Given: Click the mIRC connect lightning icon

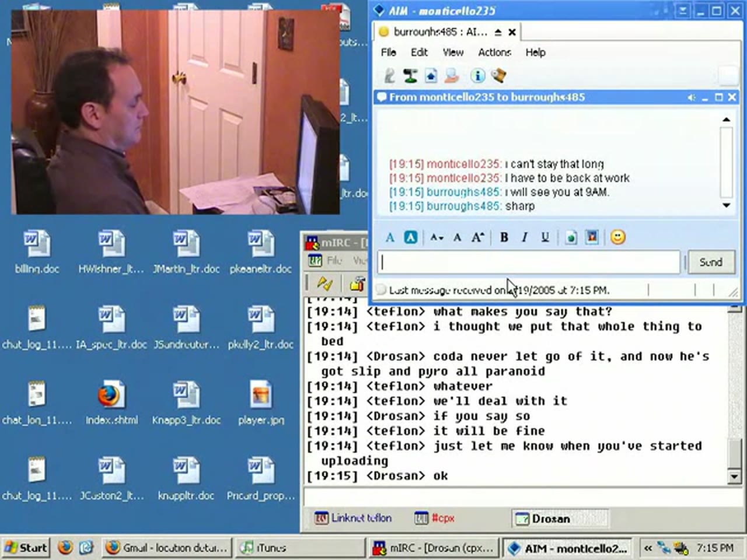Looking at the screenshot, I should pos(324,283).
